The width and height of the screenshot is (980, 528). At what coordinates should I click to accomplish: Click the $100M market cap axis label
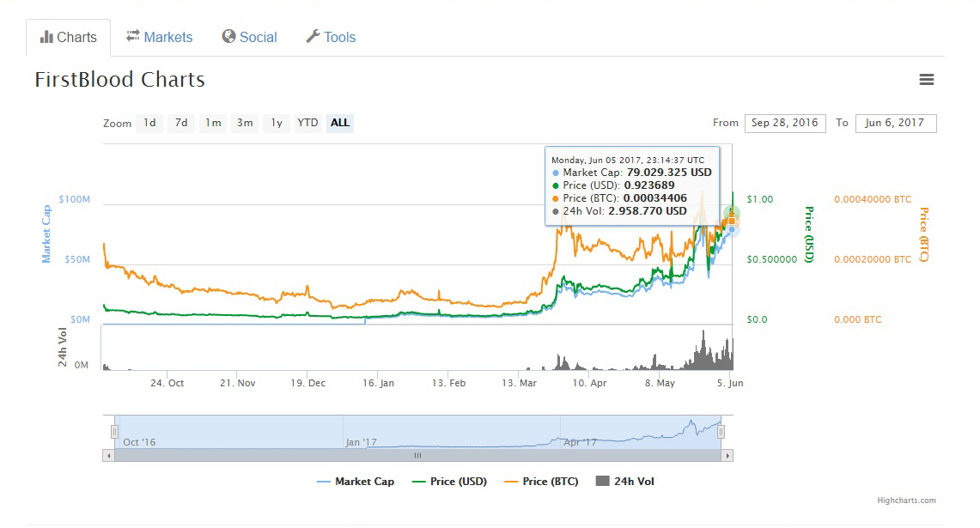coord(75,199)
